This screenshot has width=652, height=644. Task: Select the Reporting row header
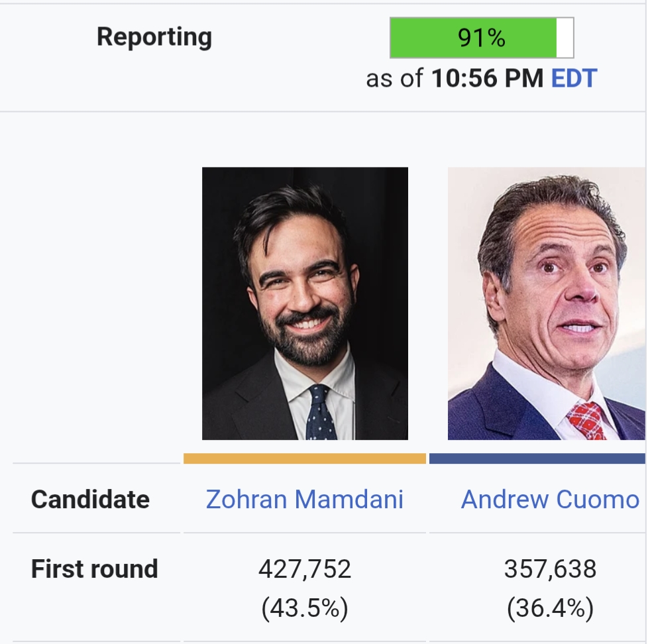(x=154, y=37)
